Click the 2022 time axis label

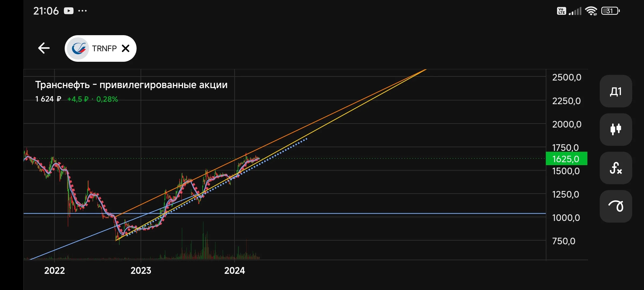[54, 270]
